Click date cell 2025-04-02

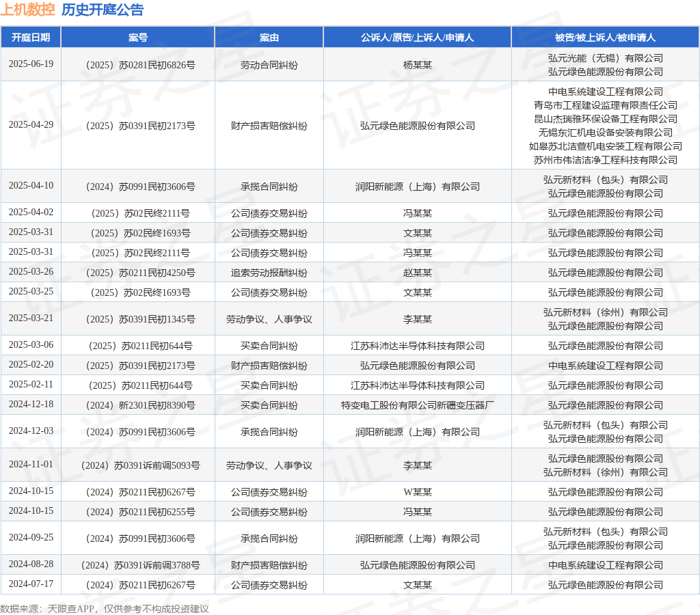click(31, 212)
